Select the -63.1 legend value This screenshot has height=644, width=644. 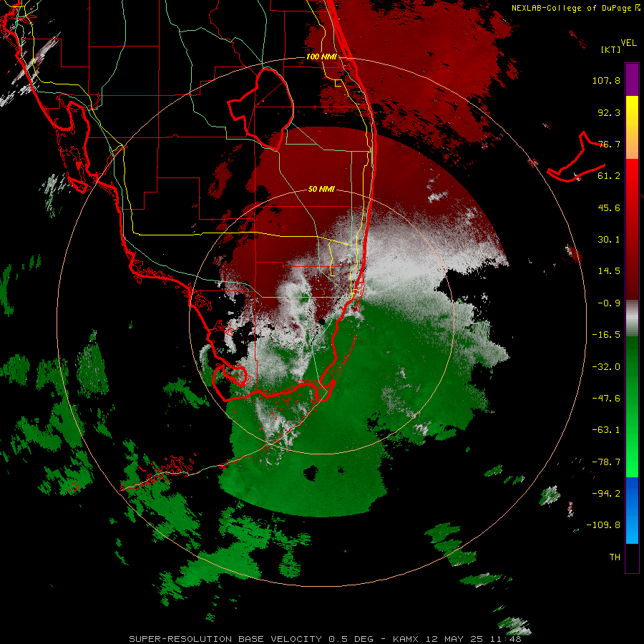tap(606, 430)
